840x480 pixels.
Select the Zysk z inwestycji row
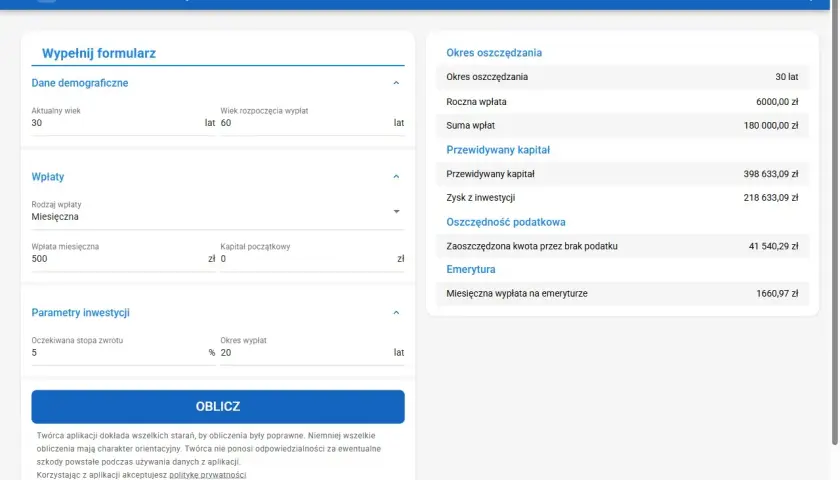pos(622,198)
